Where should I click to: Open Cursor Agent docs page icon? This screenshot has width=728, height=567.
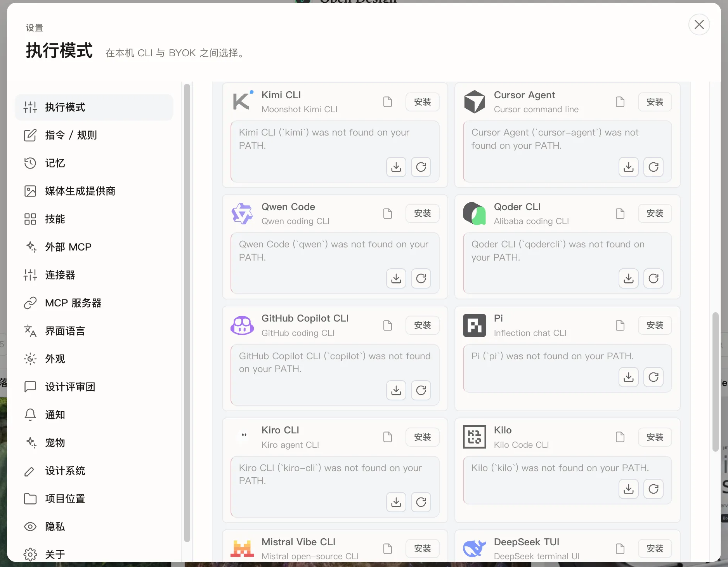[620, 102]
